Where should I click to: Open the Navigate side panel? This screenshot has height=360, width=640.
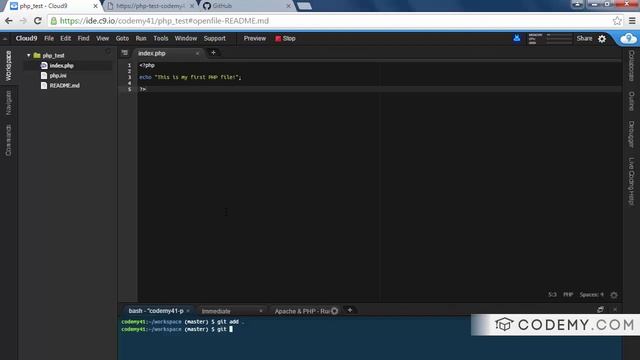click(x=9, y=102)
